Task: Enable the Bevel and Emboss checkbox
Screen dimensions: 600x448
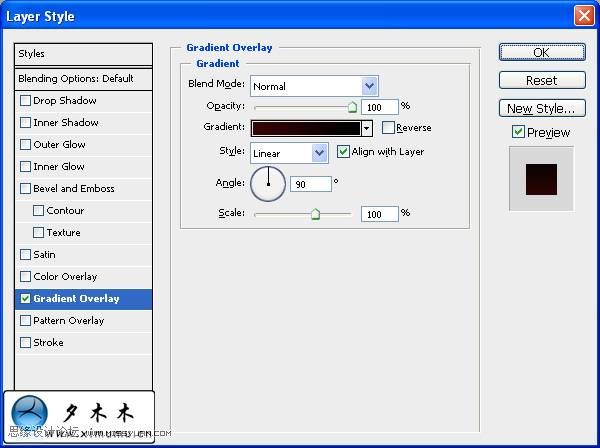Action: (25, 189)
